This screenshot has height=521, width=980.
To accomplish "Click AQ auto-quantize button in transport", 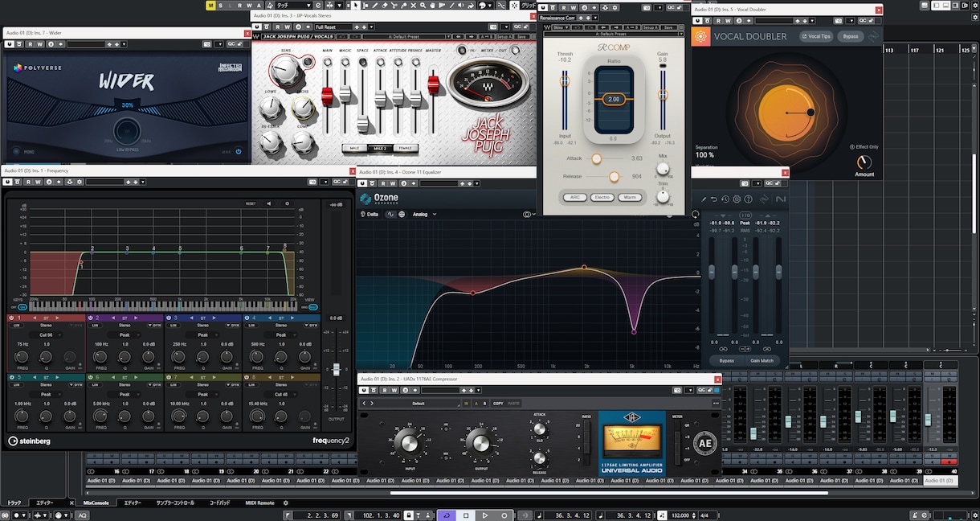I will tap(82, 515).
